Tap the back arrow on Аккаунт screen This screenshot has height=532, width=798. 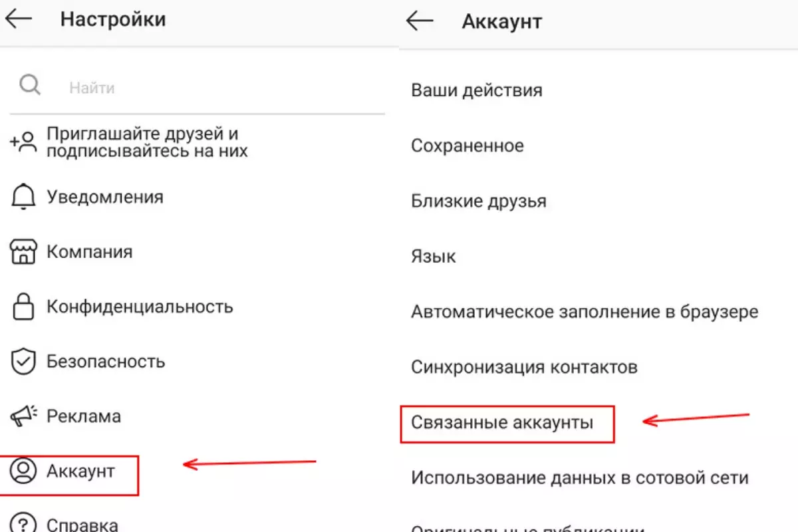pyautogui.click(x=419, y=21)
